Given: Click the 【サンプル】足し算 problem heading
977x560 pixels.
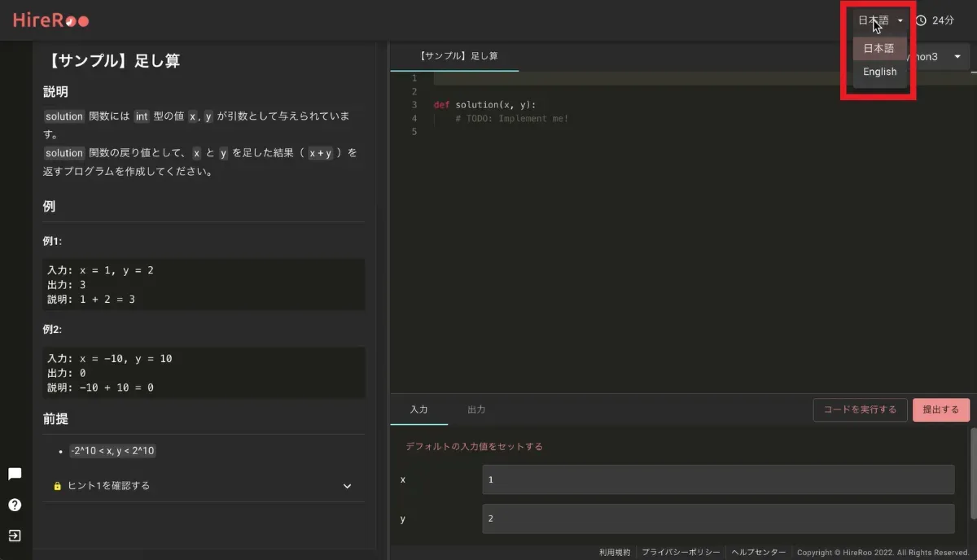Looking at the screenshot, I should pyautogui.click(x=112, y=60).
